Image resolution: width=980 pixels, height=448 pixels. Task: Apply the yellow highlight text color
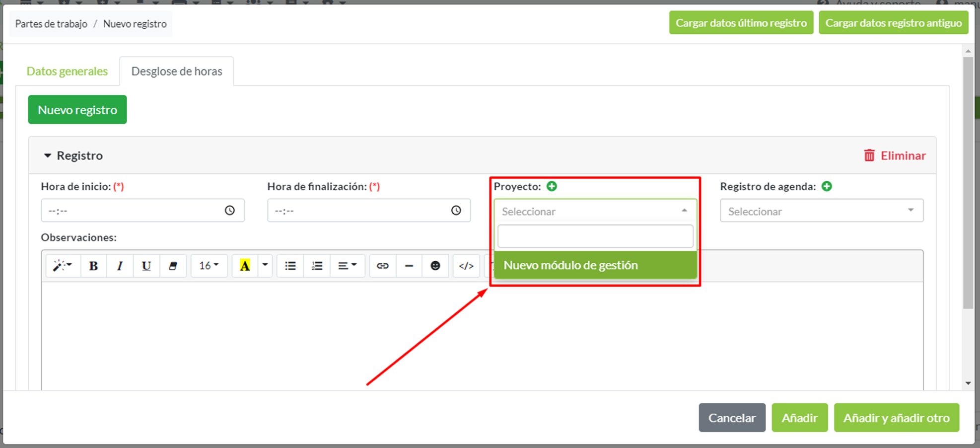point(245,266)
